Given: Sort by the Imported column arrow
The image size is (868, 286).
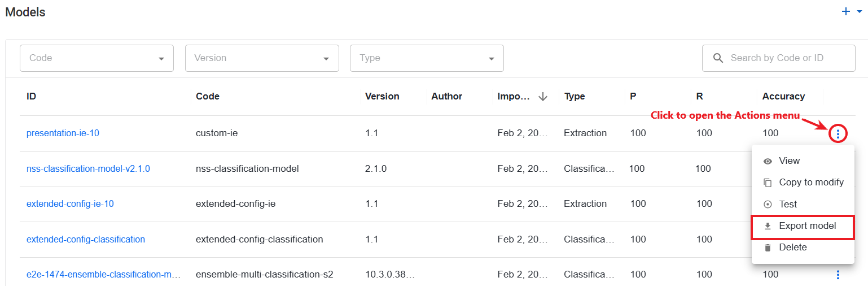Looking at the screenshot, I should point(543,97).
